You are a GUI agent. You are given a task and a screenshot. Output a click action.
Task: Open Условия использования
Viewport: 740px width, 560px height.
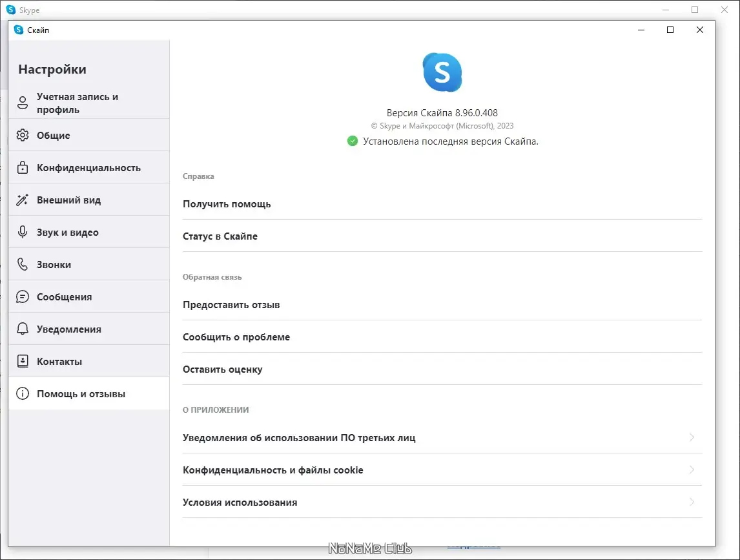[x=442, y=503]
